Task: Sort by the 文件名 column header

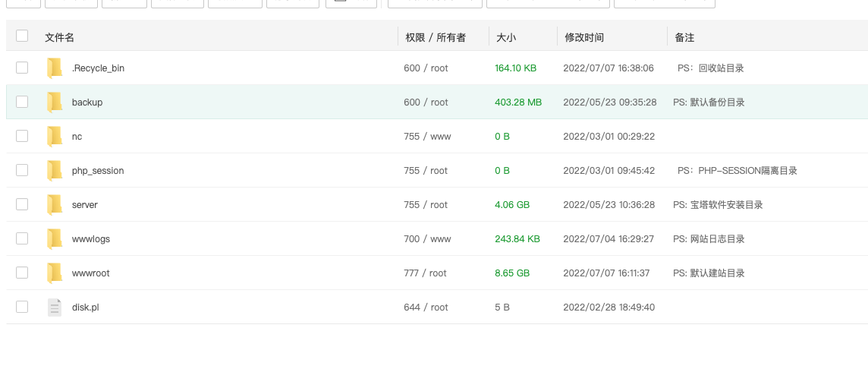Action: 60,38
